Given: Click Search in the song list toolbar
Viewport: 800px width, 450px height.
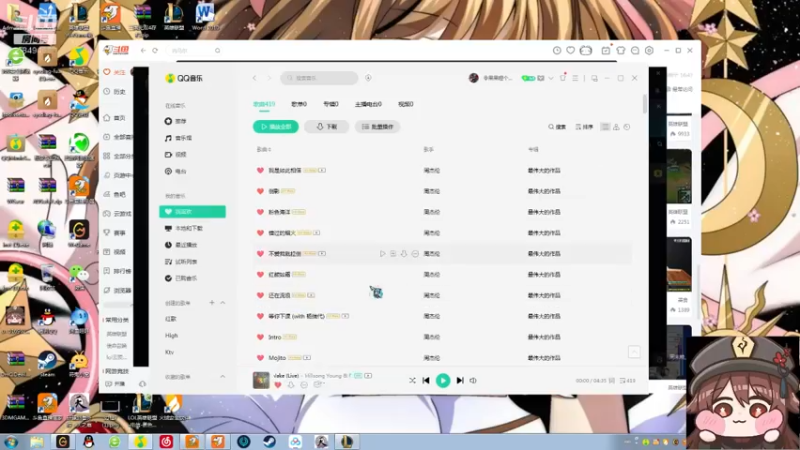Looking at the screenshot, I should click(x=557, y=127).
